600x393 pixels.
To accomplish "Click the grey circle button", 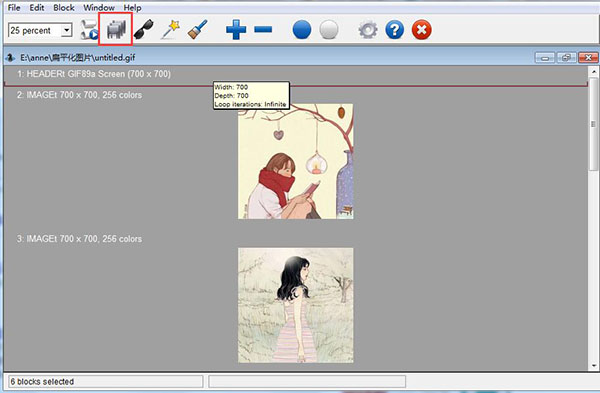I will coord(328,29).
